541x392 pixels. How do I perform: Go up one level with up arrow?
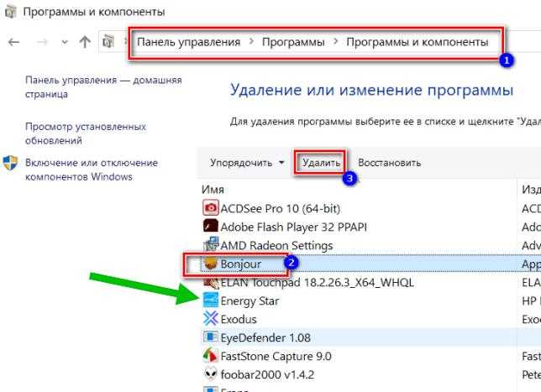[85, 42]
